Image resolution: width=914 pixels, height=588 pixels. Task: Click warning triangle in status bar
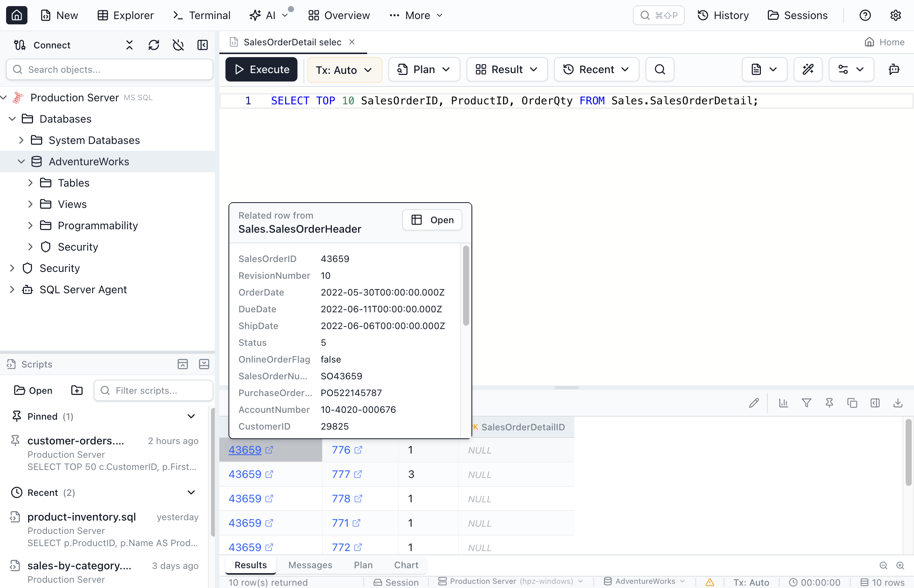click(x=710, y=582)
